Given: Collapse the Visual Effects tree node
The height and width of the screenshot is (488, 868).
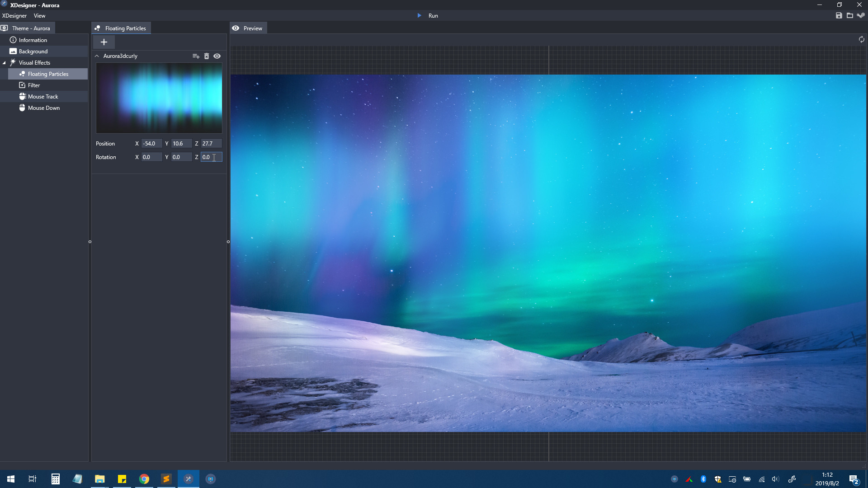Looking at the screenshot, I should coord(4,63).
